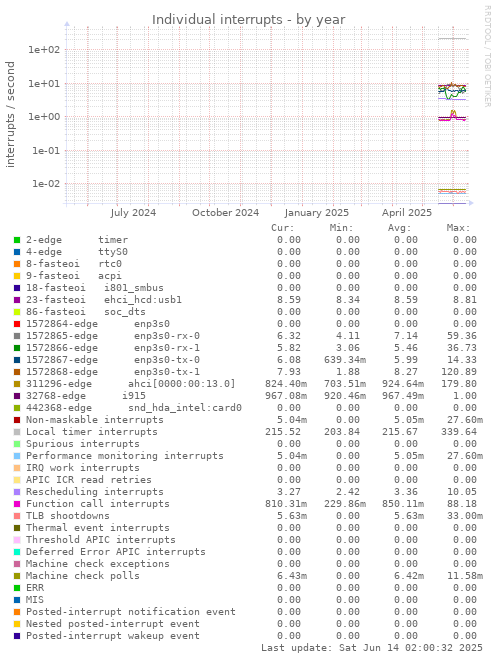Select the ahci[0000:00:13.0] legend label

[181, 384]
